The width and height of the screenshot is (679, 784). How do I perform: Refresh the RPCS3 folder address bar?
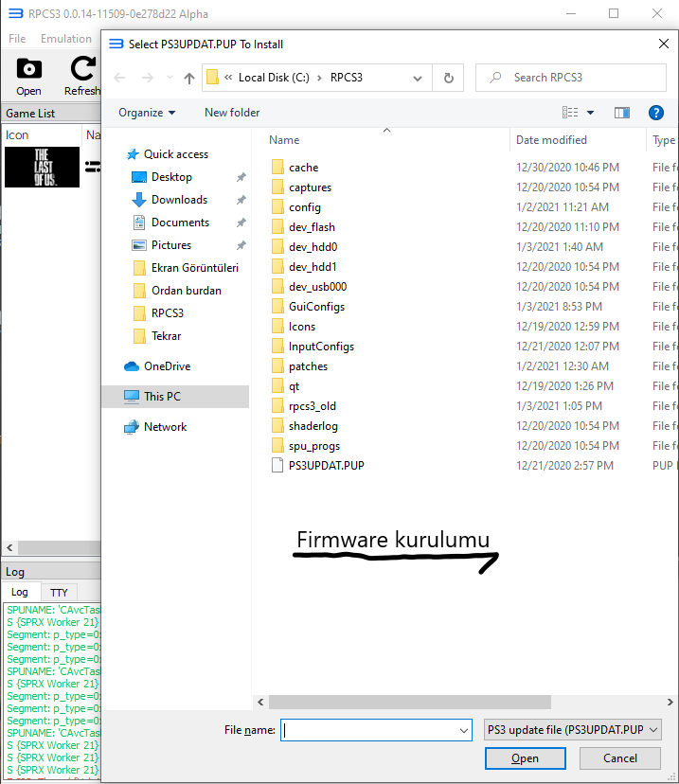point(449,78)
